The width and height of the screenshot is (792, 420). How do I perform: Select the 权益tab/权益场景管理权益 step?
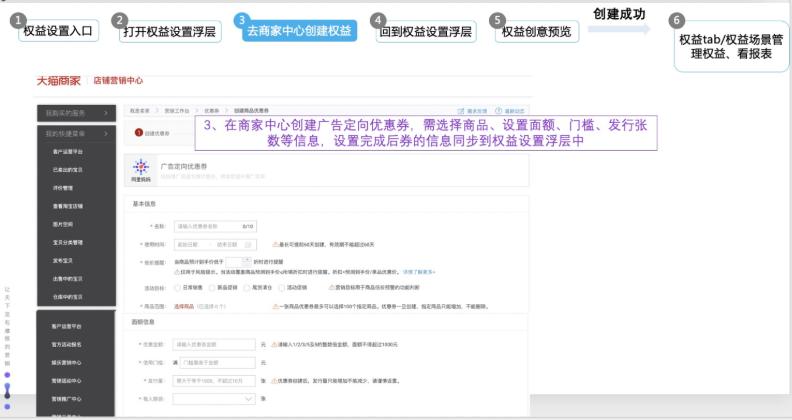click(x=731, y=46)
